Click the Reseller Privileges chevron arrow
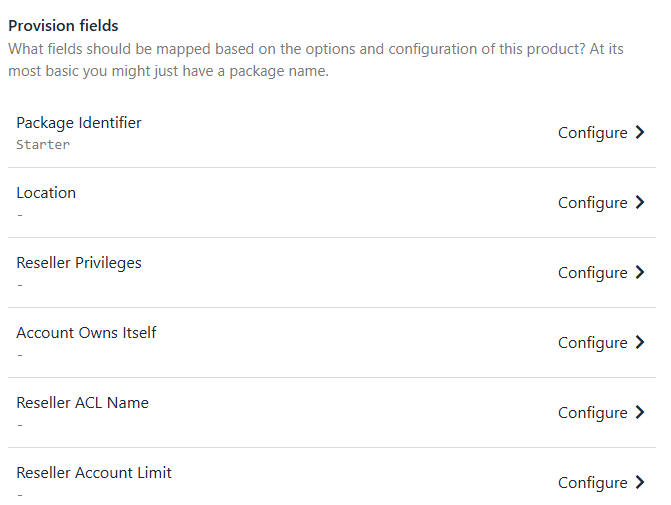671x505 pixels. tap(640, 273)
